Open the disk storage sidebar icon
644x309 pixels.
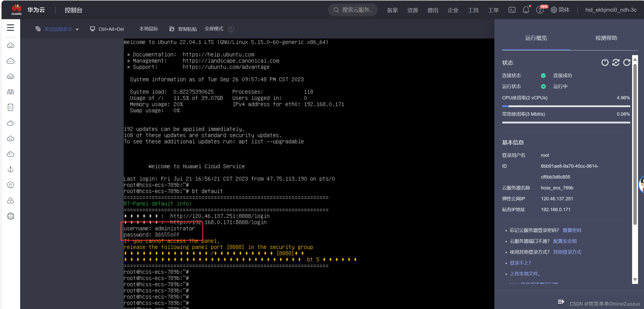tap(10, 107)
